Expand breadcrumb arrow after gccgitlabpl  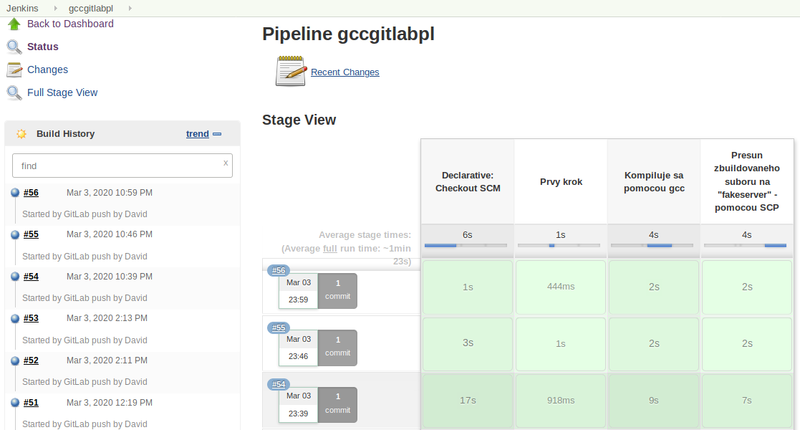(130, 8)
